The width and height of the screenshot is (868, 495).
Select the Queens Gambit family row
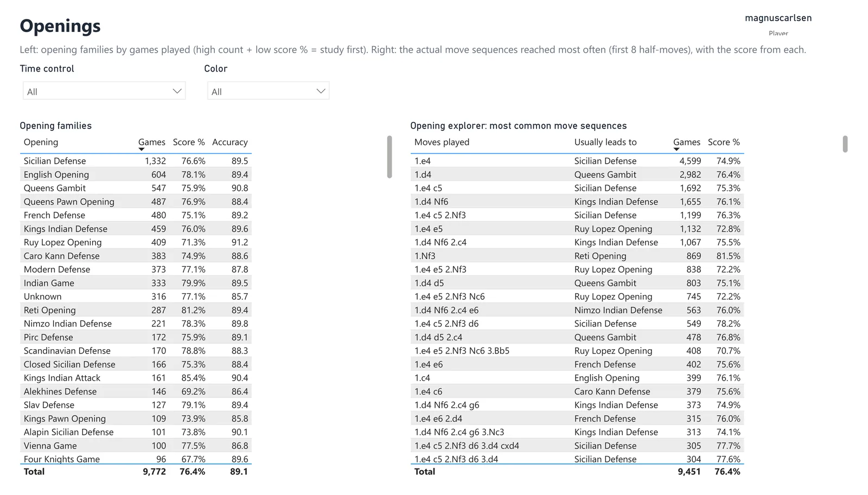[136, 188]
